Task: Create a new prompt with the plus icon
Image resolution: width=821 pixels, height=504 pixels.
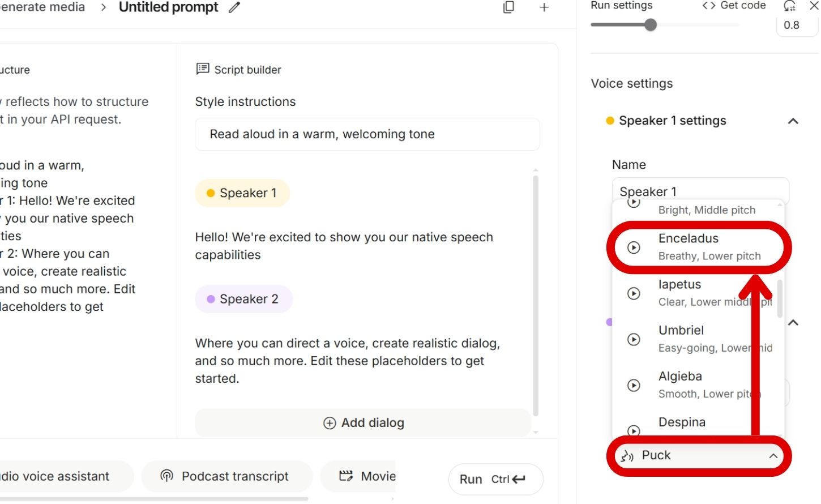Action: click(x=544, y=7)
